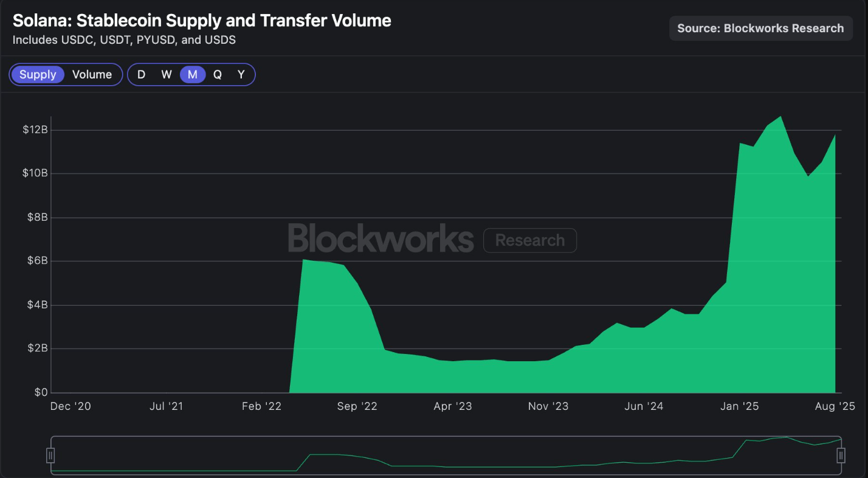
Task: Click the right range slider handle
Action: 841,455
